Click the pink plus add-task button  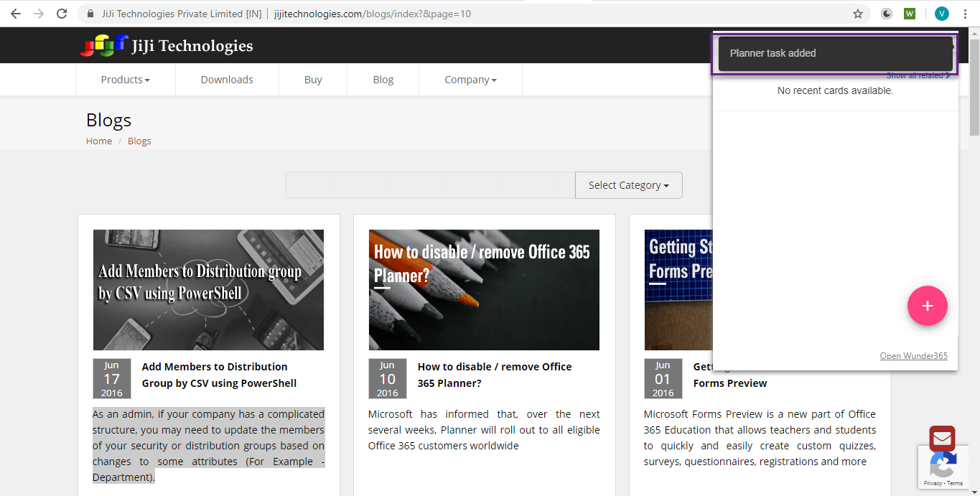pos(927,306)
